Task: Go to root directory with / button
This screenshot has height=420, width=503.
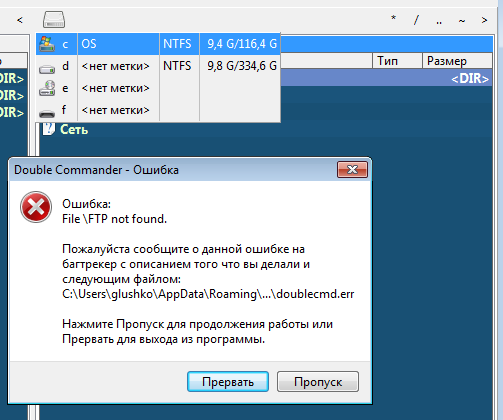Action: 416,20
